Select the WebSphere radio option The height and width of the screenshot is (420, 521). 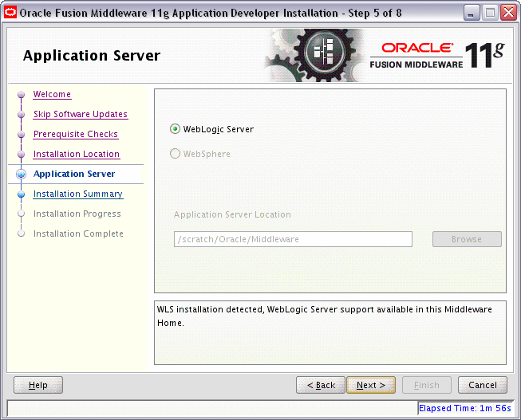(x=175, y=154)
